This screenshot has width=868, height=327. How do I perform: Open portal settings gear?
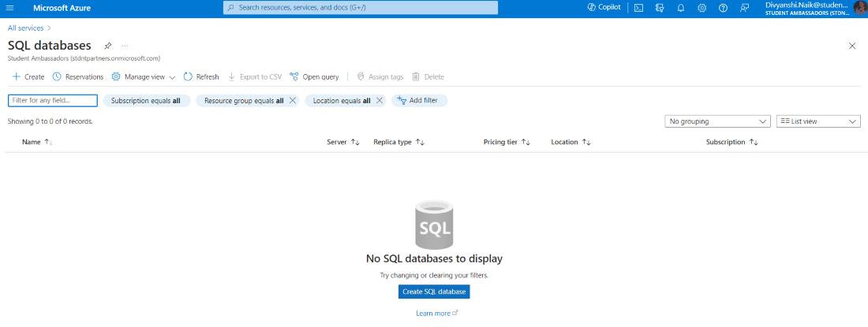click(x=702, y=8)
